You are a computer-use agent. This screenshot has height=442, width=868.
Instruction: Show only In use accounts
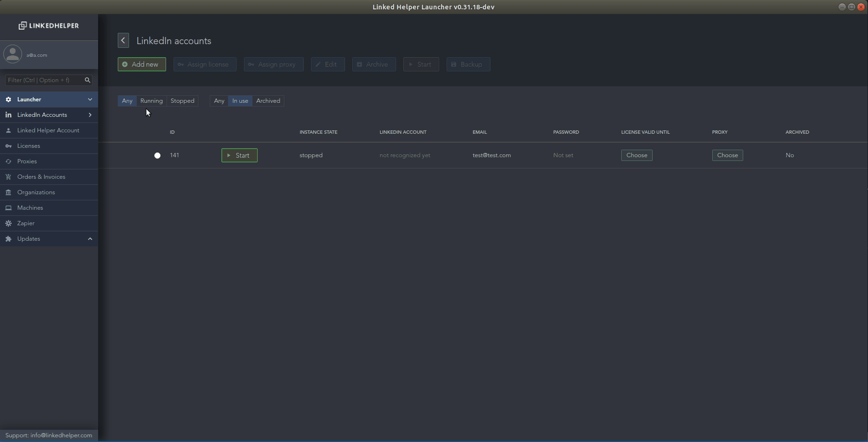(240, 101)
